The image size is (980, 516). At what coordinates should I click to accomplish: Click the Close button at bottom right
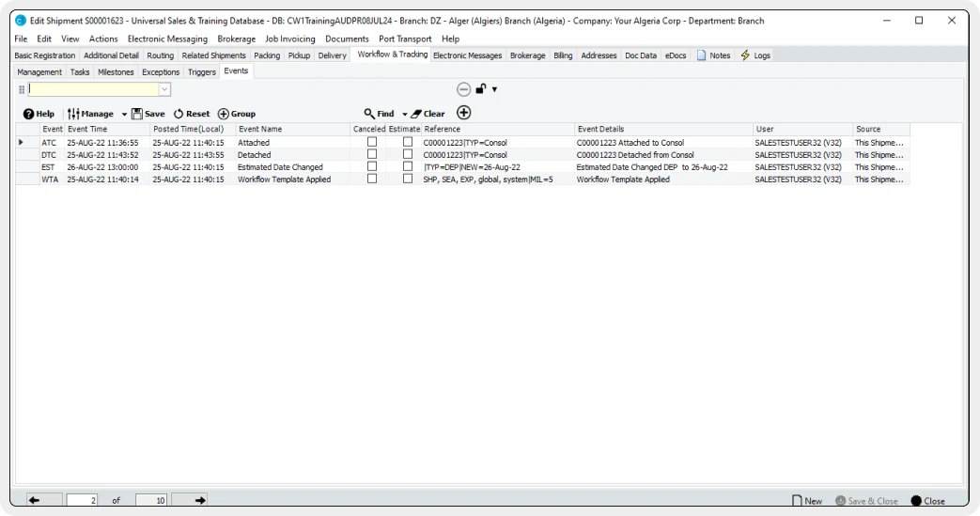click(926, 501)
